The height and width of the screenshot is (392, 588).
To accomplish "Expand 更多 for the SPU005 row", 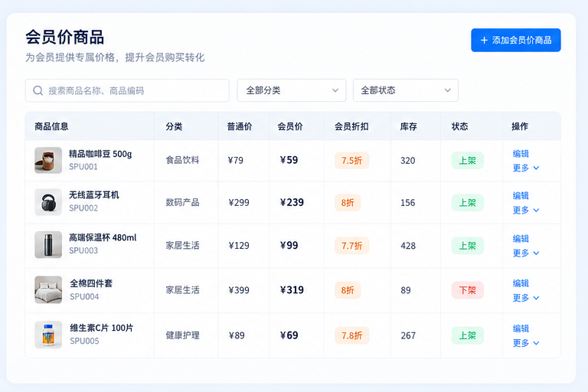I will pyautogui.click(x=526, y=343).
